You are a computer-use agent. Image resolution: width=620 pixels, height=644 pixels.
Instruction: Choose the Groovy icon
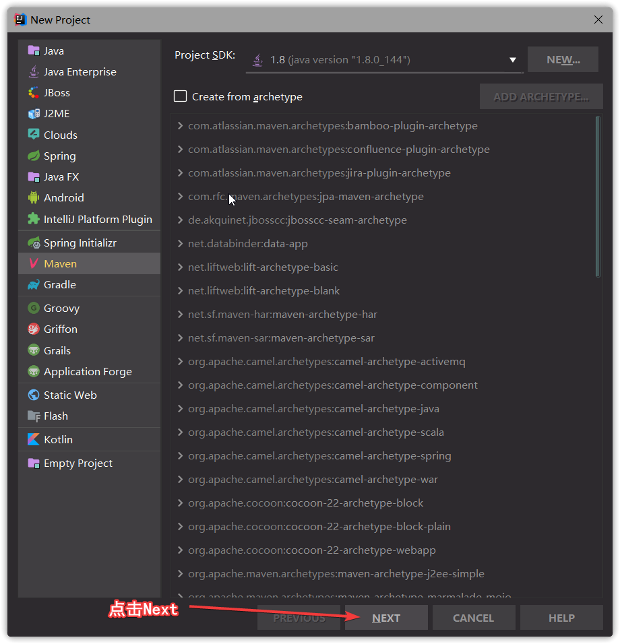tap(33, 308)
